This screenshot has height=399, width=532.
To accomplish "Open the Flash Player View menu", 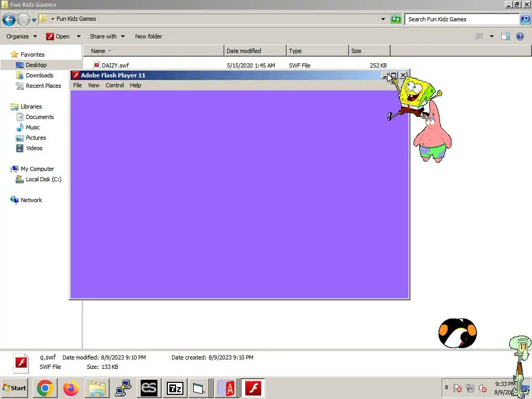I will 94,85.
